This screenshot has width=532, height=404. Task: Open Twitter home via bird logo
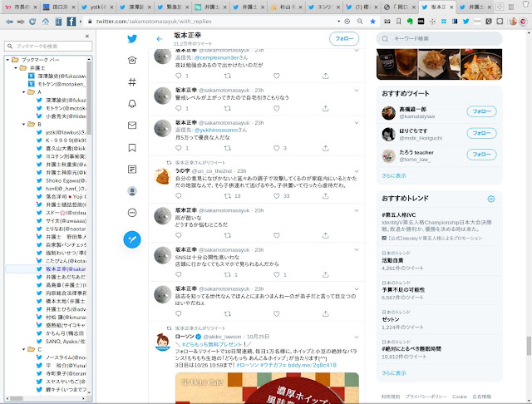[132, 39]
